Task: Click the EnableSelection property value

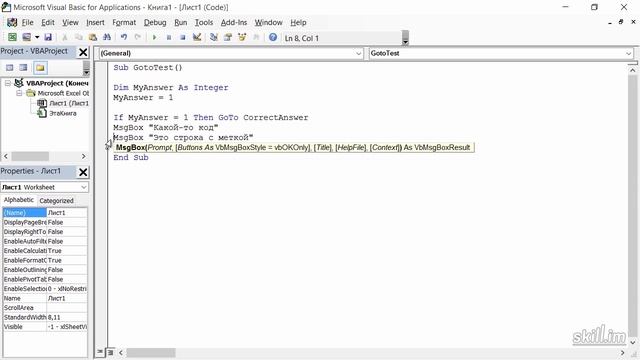Action: (67, 289)
